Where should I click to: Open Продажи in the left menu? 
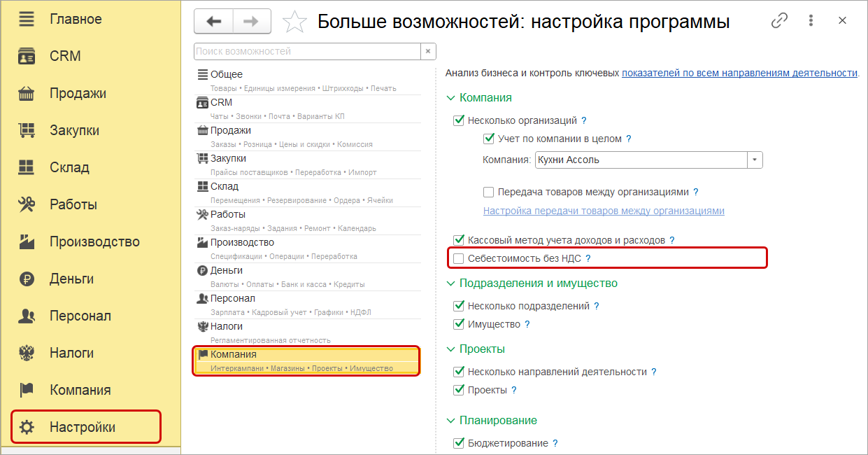[x=78, y=93]
